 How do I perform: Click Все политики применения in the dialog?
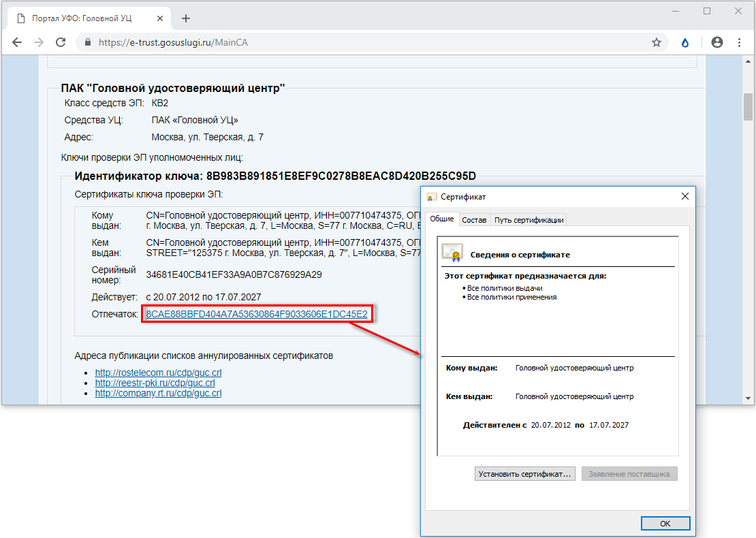[511, 298]
